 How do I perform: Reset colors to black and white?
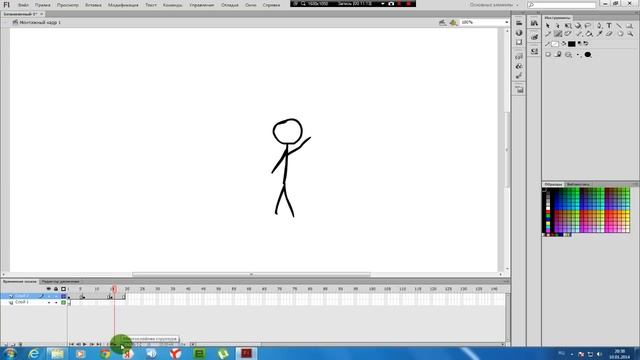[580, 43]
